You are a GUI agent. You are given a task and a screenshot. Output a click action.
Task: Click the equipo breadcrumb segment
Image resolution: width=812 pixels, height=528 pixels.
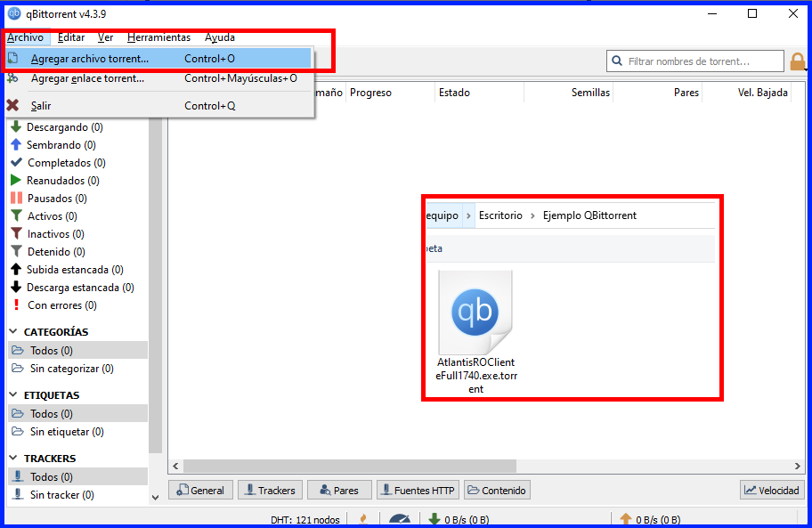[443, 215]
